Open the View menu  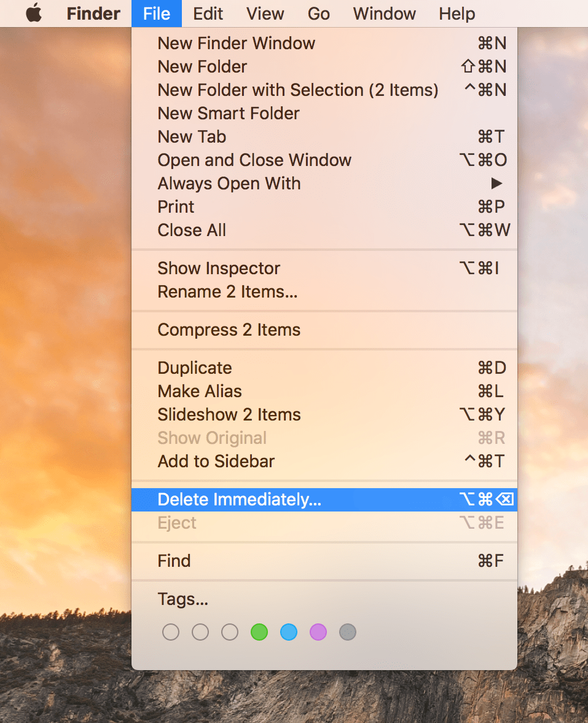(265, 13)
